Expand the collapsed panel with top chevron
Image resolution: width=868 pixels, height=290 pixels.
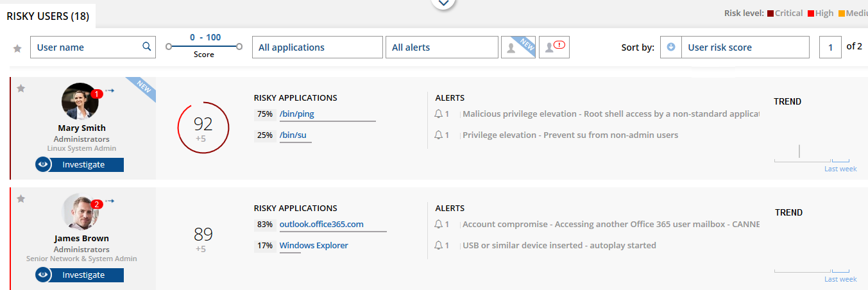click(443, 3)
